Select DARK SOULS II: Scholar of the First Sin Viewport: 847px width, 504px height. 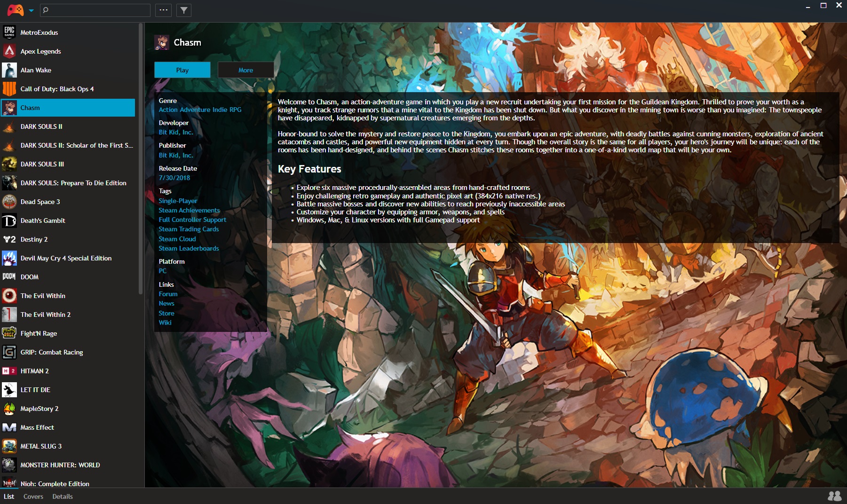(68, 145)
